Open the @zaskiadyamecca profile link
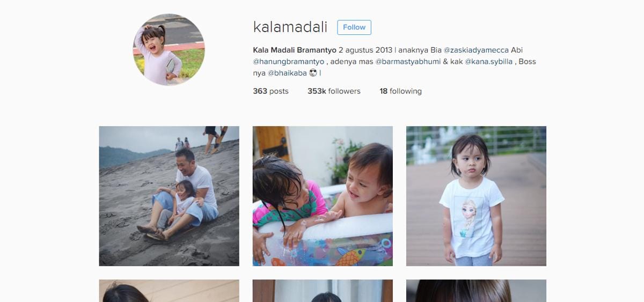 coord(476,50)
